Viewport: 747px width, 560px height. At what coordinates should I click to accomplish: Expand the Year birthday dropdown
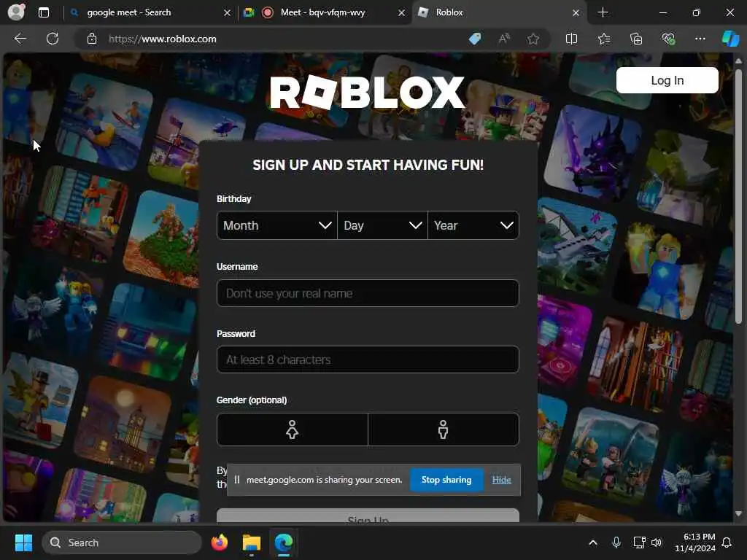tap(473, 225)
